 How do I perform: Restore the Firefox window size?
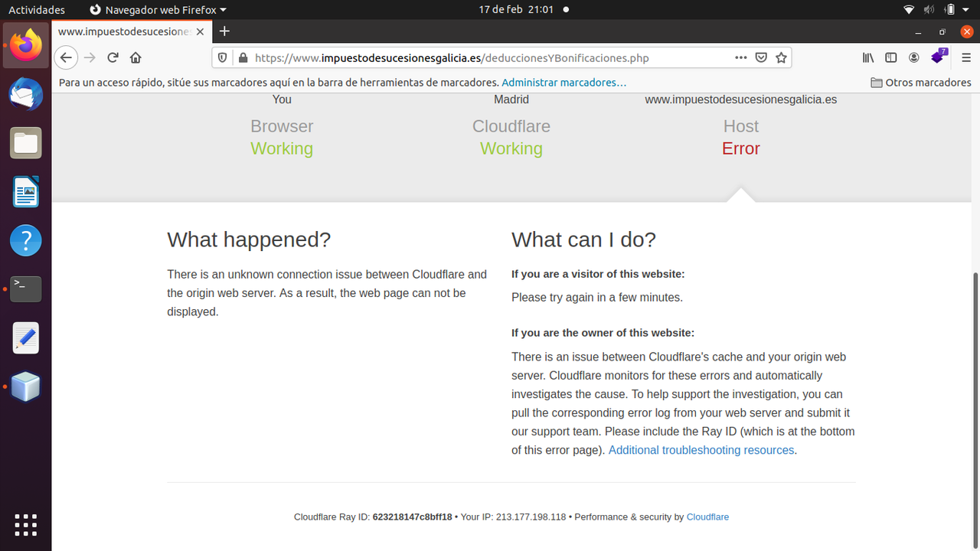(942, 32)
